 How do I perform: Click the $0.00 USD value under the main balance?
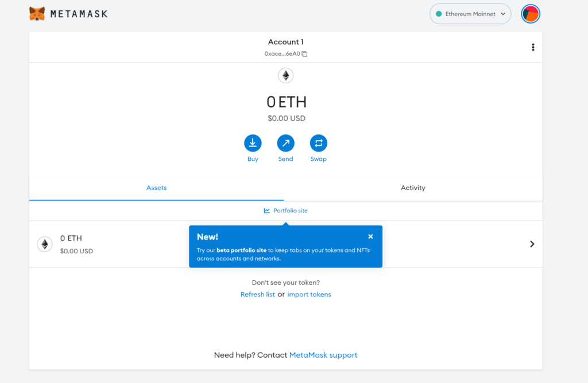[287, 118]
